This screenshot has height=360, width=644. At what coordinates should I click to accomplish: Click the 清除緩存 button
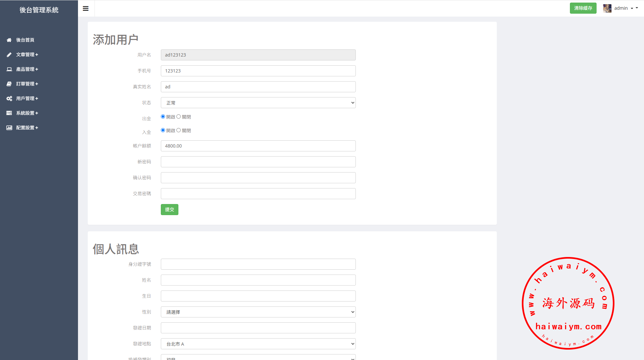coord(583,8)
